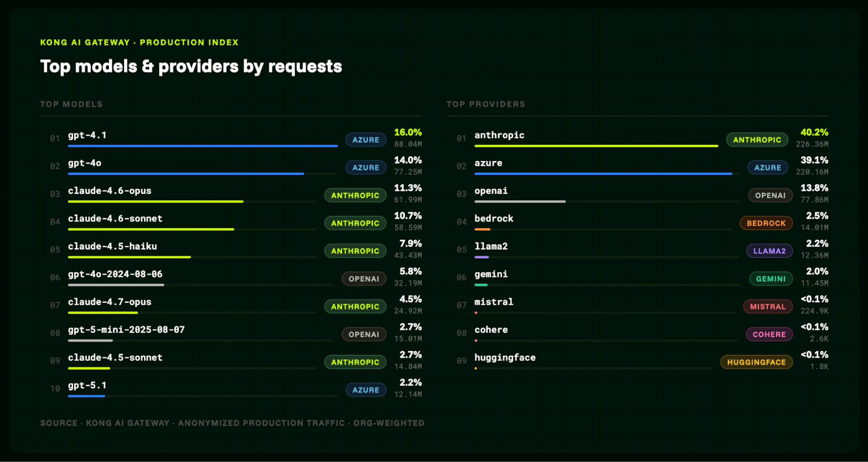
Task: Select the bedrock provider name
Action: [x=494, y=218]
